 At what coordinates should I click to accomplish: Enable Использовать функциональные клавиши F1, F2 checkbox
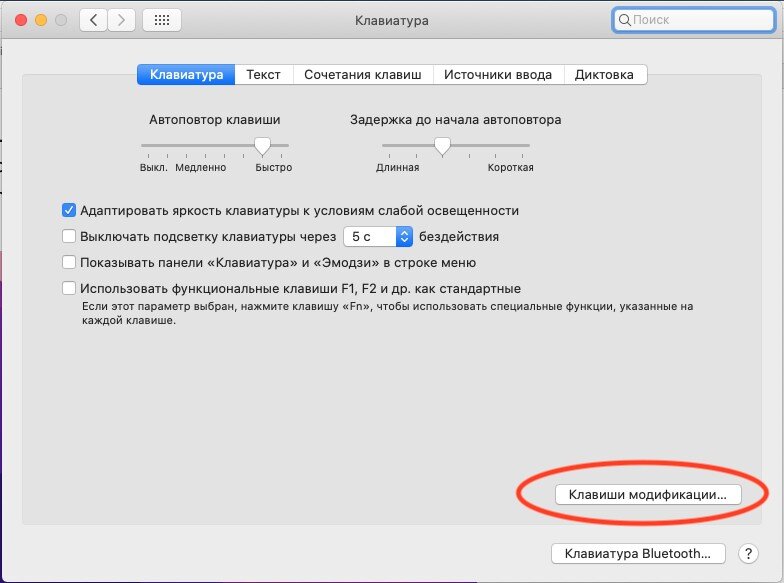click(69, 288)
